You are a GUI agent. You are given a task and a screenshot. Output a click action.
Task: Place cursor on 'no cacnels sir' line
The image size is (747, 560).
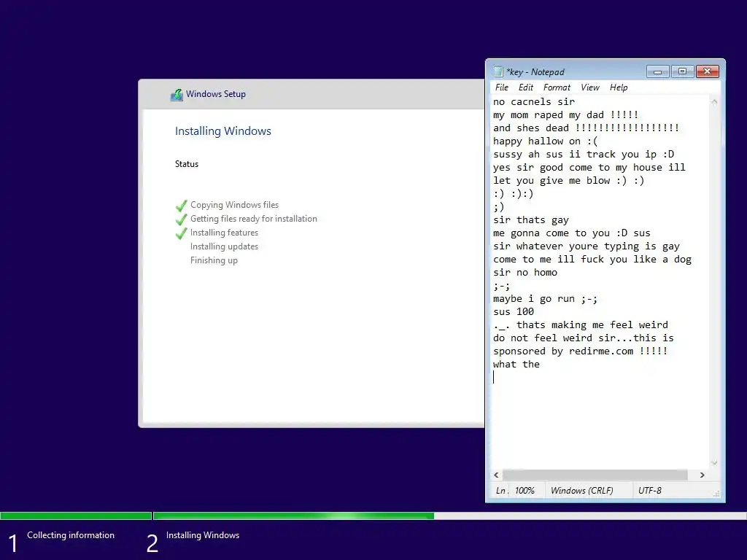[533, 101]
